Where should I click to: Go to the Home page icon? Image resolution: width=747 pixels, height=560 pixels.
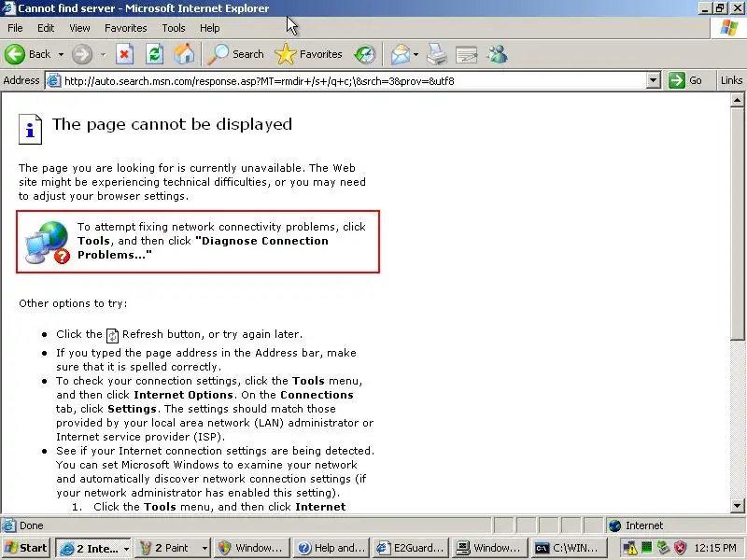[x=184, y=54]
